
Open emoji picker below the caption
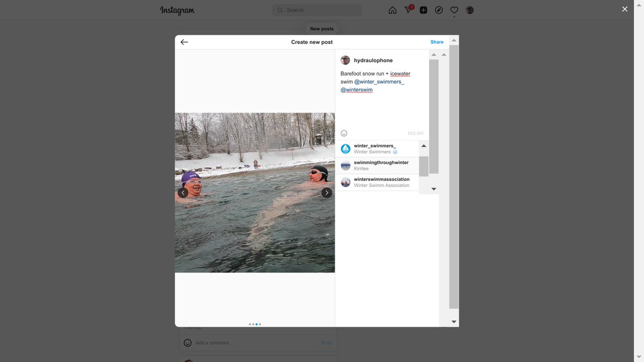point(344,133)
